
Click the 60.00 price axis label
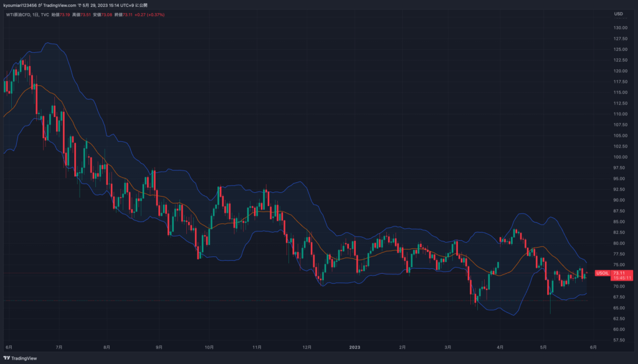620,329
